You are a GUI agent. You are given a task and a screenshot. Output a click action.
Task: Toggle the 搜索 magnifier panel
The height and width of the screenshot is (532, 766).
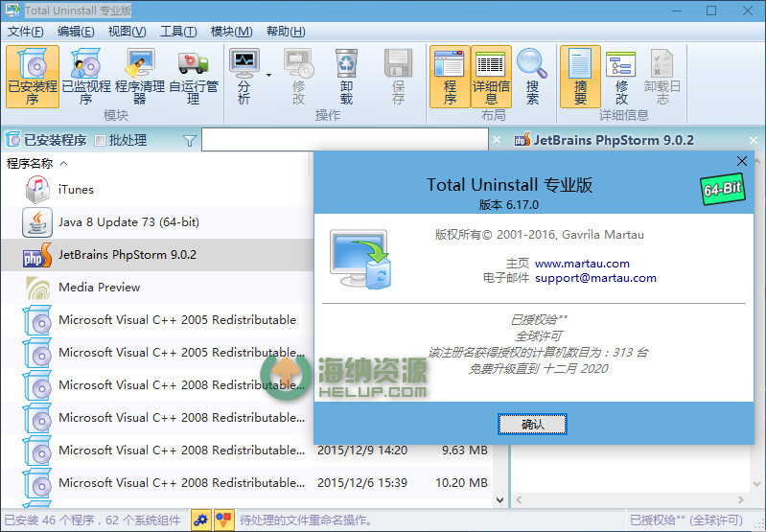point(532,77)
